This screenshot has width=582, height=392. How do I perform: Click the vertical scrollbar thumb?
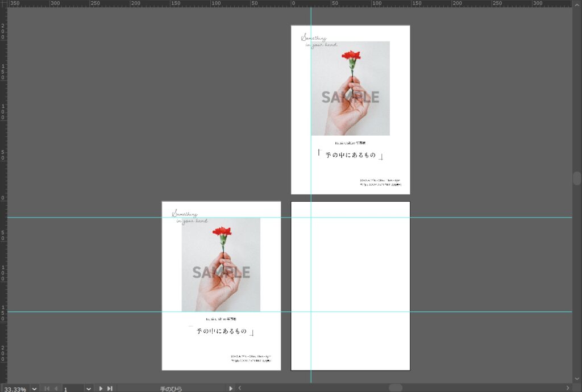pyautogui.click(x=577, y=178)
